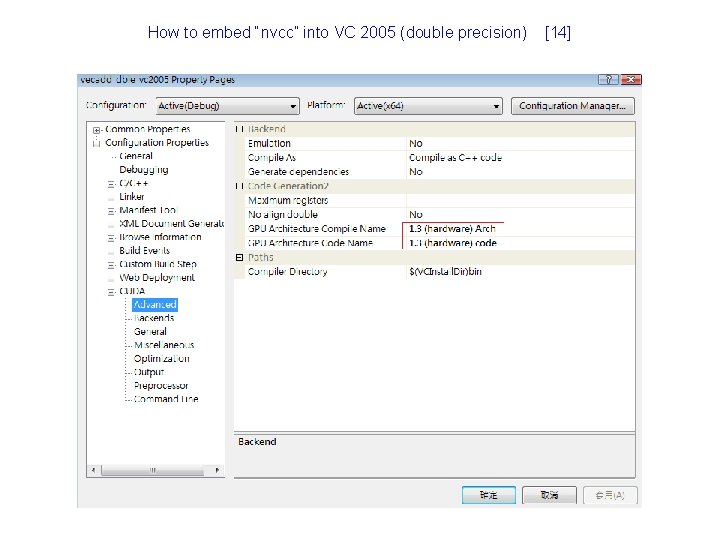Click the Compile As value cell
This screenshot has height=540, width=720.
pyautogui.click(x=520, y=158)
